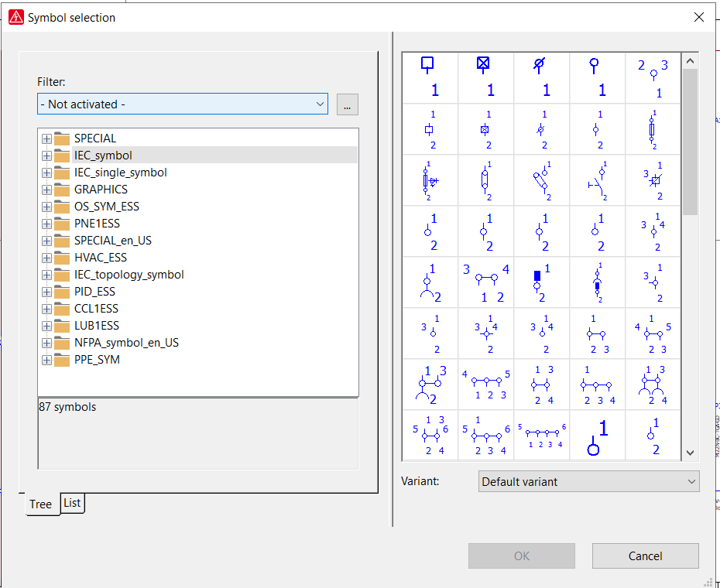Switch to the List tab
The width and height of the screenshot is (720, 588).
pos(72,503)
